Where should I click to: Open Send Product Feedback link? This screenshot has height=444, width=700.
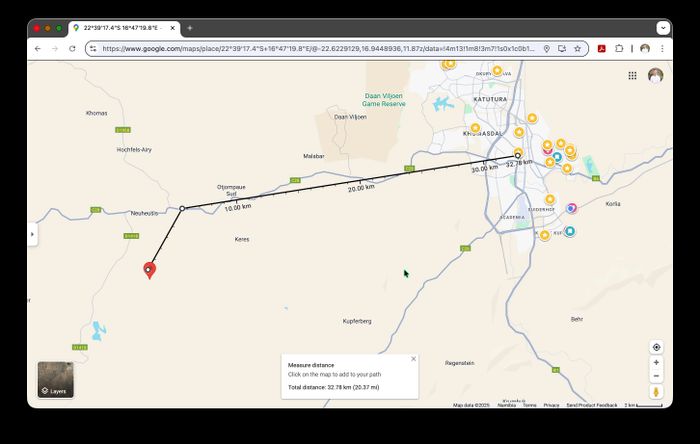coord(591,405)
